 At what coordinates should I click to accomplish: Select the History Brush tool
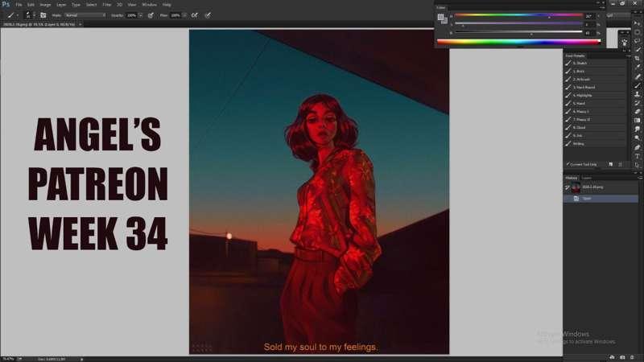pyautogui.click(x=638, y=103)
